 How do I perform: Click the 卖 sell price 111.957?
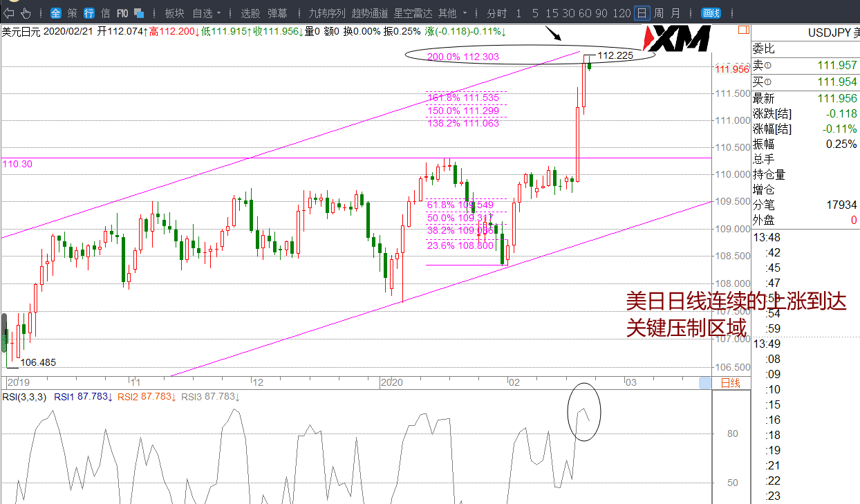(x=837, y=66)
